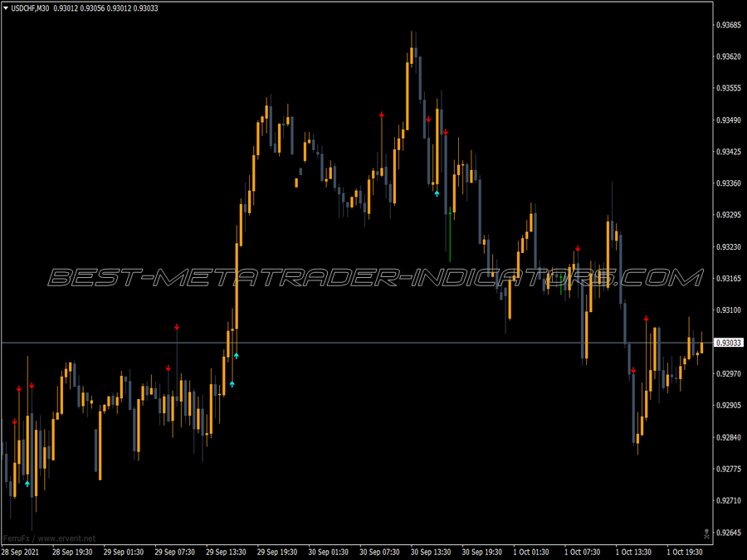Screen dimensions: 747x560
Task: Click the 0.92645 price scale label
Action: [729, 533]
